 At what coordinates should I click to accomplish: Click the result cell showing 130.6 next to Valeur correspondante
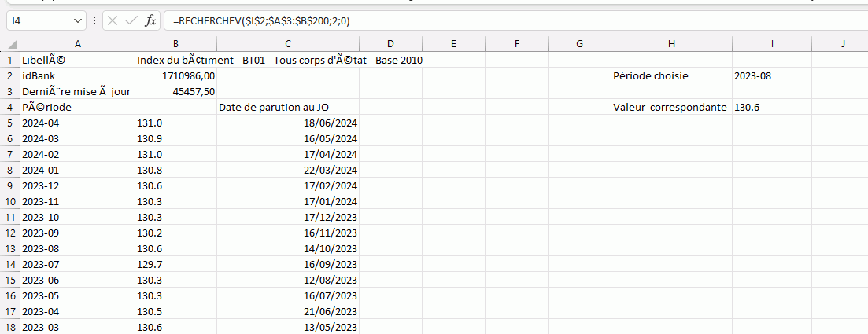tap(771, 107)
